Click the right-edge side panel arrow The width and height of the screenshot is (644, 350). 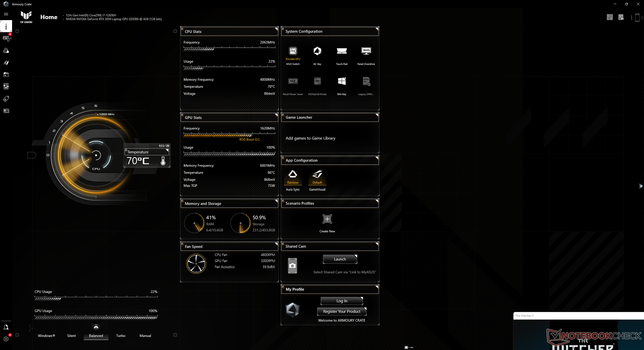[641, 186]
